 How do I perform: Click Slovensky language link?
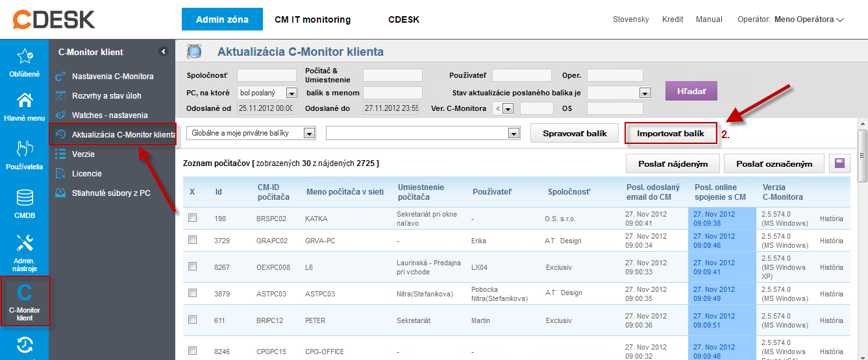[631, 19]
